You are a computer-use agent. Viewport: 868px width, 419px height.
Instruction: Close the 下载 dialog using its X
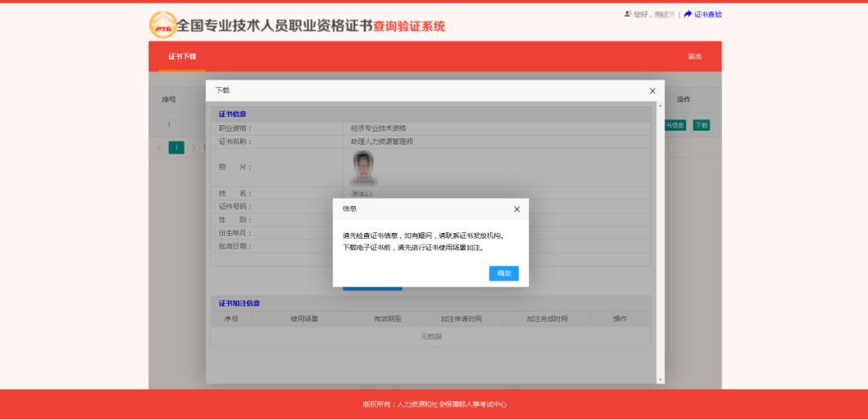[x=652, y=91]
